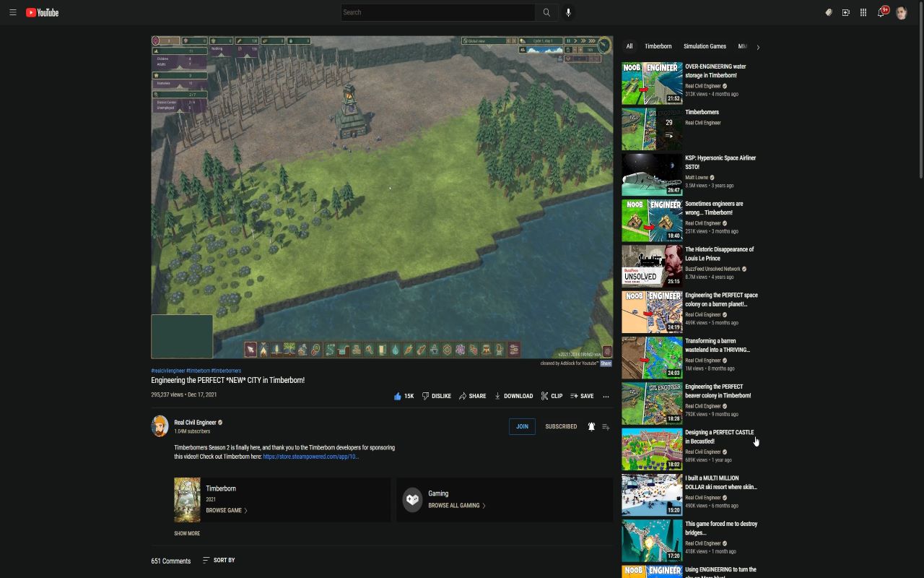Click Matt Lowne channel name

[x=697, y=178]
